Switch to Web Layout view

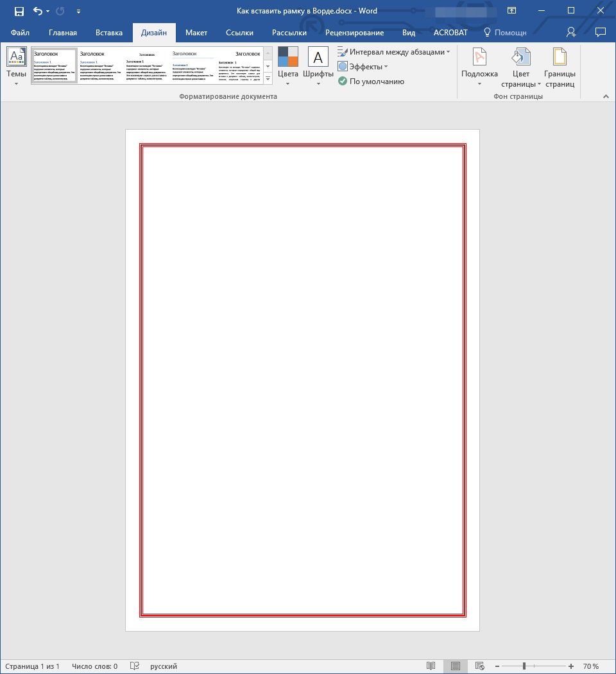coord(480,666)
